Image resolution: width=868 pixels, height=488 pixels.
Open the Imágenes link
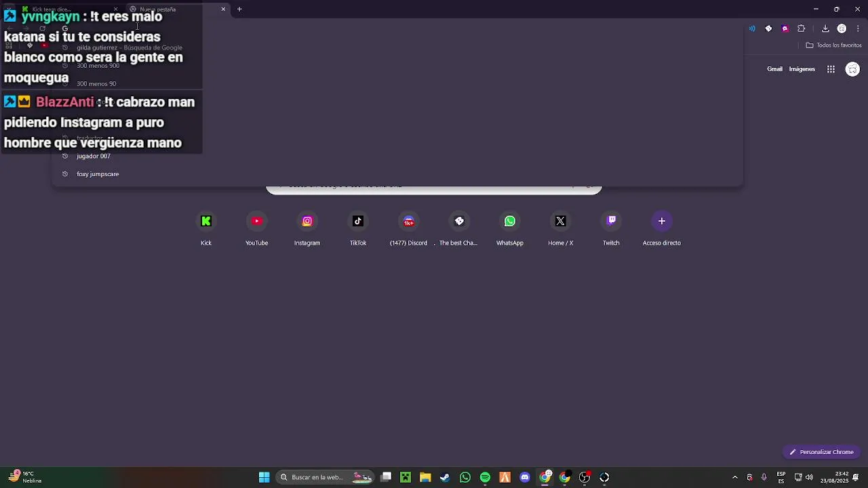pyautogui.click(x=802, y=69)
